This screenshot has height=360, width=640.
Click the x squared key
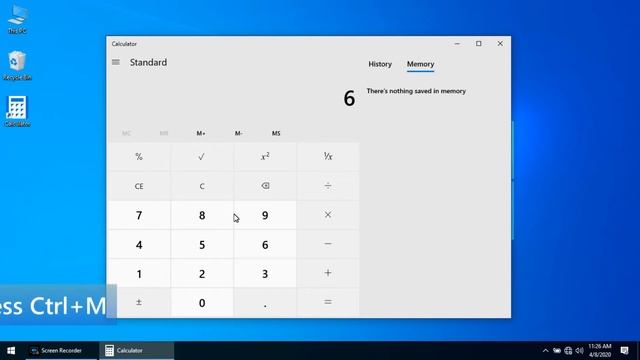coord(265,157)
